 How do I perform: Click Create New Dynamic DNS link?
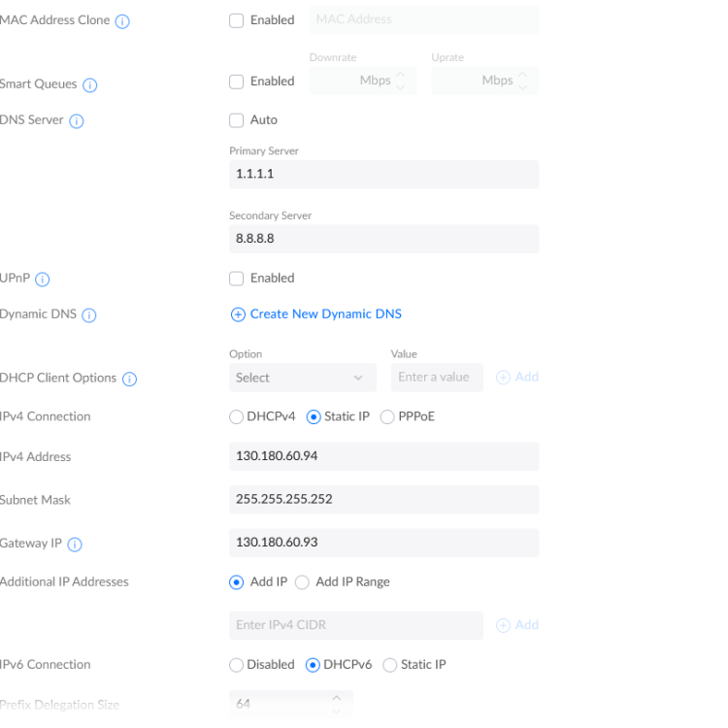(x=316, y=314)
